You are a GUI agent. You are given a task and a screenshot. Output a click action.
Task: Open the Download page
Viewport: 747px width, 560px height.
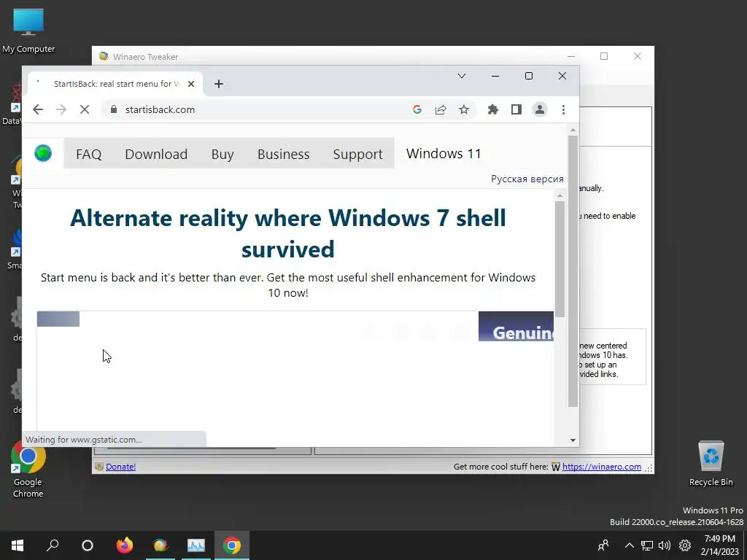point(156,154)
